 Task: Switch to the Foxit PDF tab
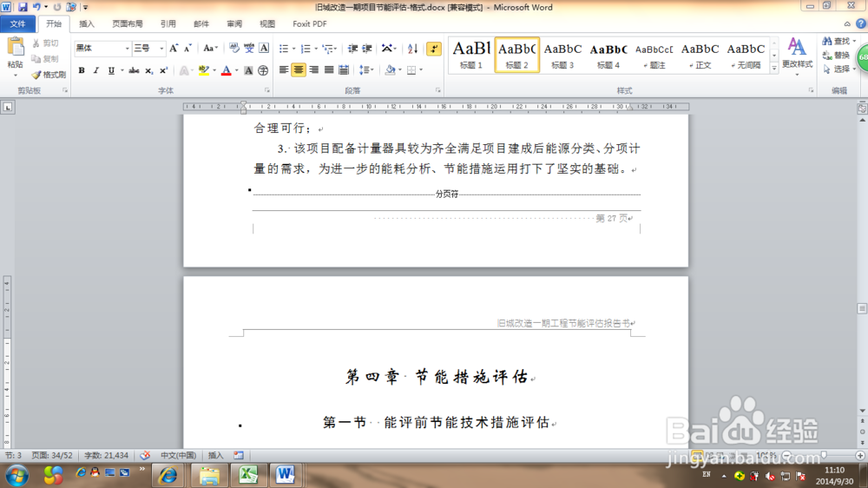pos(310,23)
